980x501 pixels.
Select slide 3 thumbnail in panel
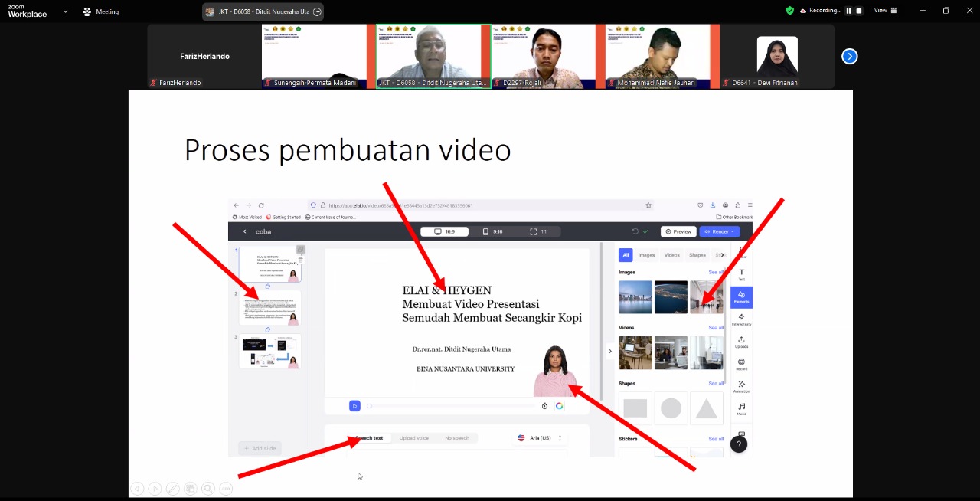[x=269, y=352]
